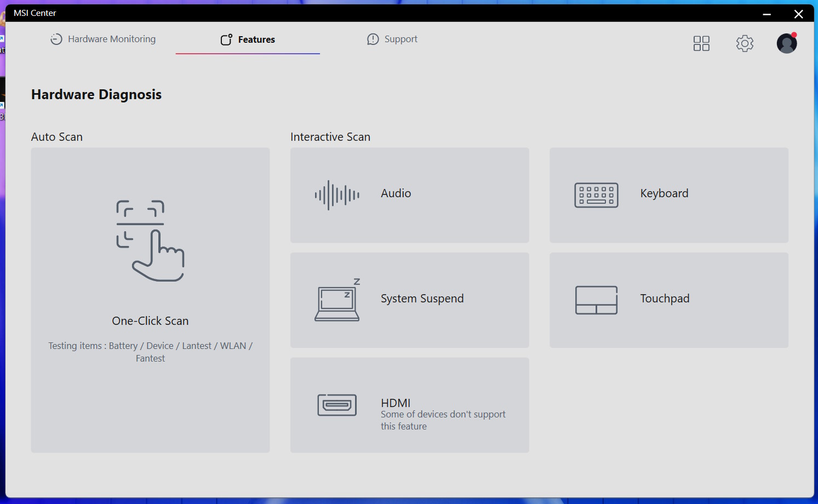The height and width of the screenshot is (504, 818).
Task: Select the Features tab
Action: [x=248, y=39]
